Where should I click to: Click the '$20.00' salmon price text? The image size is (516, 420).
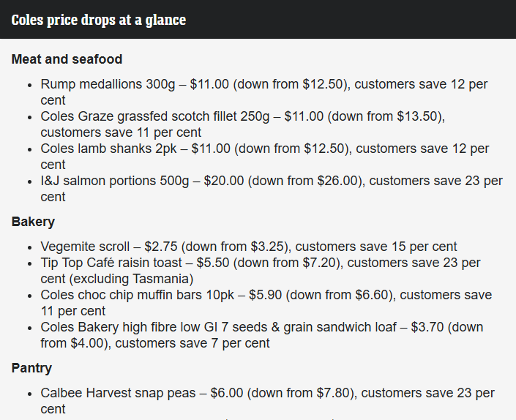point(224,181)
